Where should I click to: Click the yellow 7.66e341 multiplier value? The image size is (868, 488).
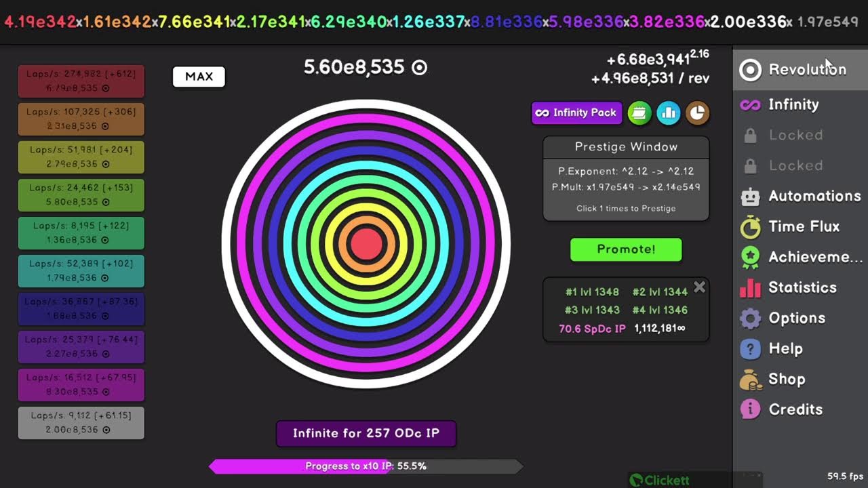tap(194, 22)
